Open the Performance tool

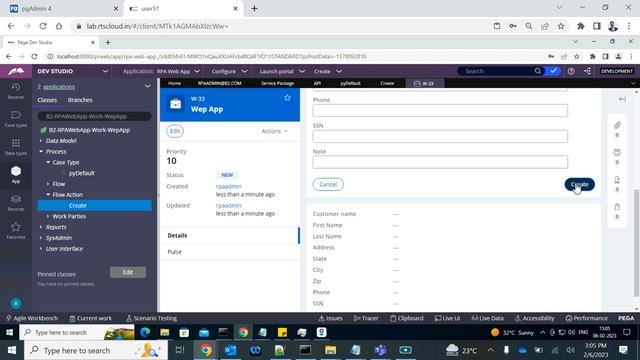(587, 318)
